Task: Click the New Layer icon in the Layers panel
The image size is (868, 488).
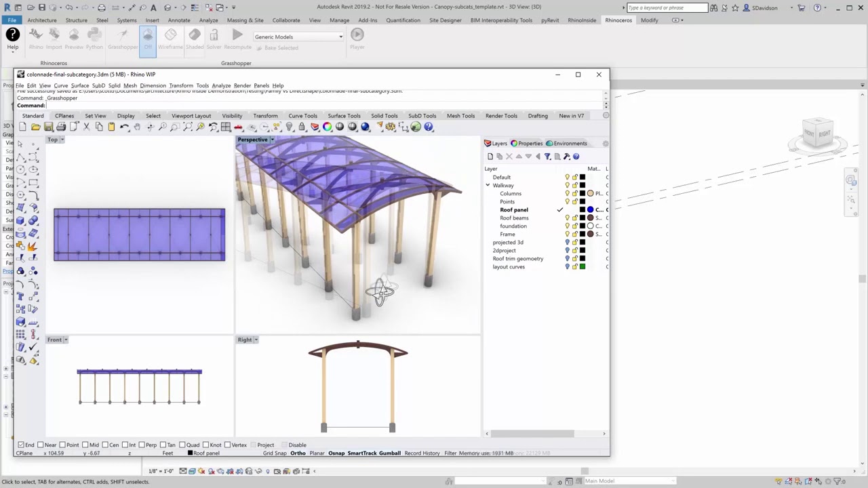Action: click(x=490, y=157)
